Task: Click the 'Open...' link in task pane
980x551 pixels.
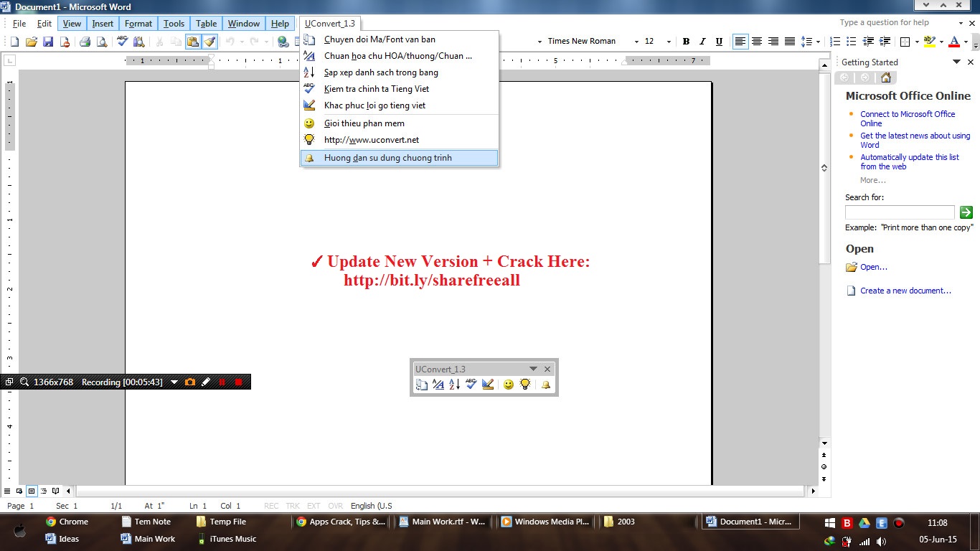Action: coord(874,267)
